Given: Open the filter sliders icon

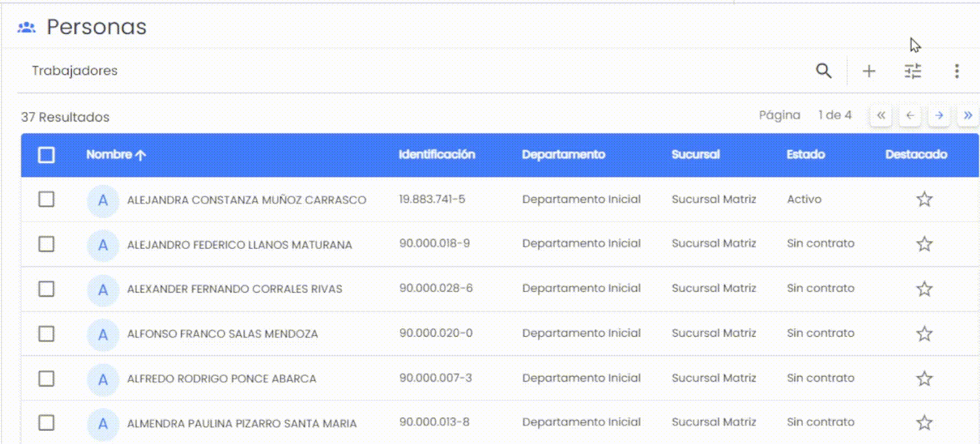Looking at the screenshot, I should coord(913,71).
